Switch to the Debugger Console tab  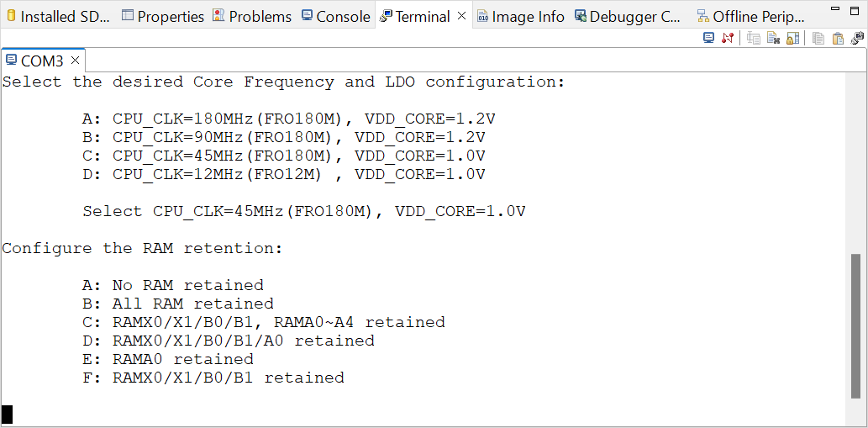coord(629,16)
